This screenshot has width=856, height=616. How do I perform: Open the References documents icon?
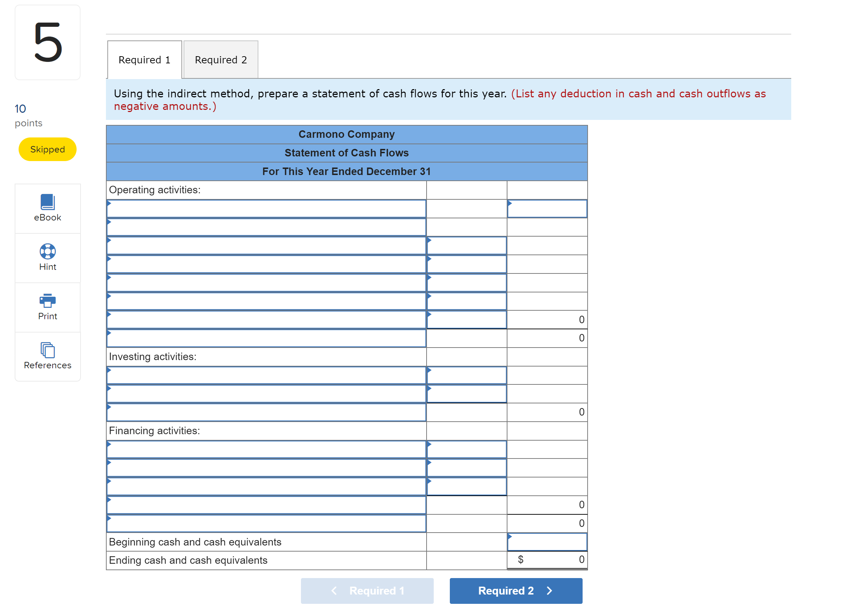point(48,350)
